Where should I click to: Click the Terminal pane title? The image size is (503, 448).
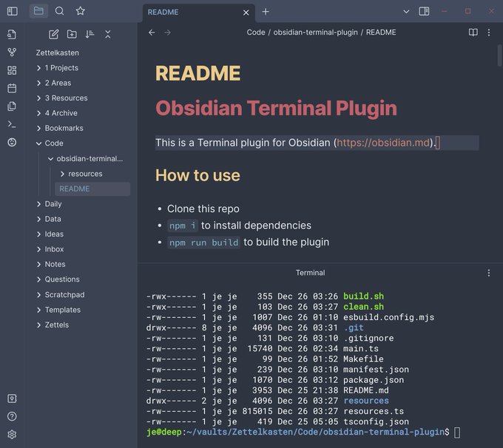coord(310,273)
